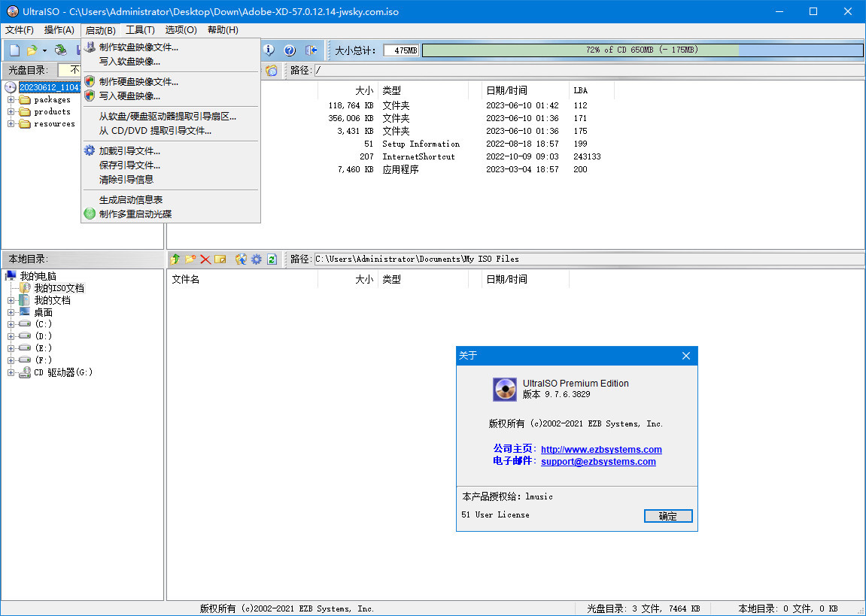Image resolution: width=866 pixels, height=616 pixels.
Task: Click the local path field showing My ISO Files
Action: pos(589,259)
